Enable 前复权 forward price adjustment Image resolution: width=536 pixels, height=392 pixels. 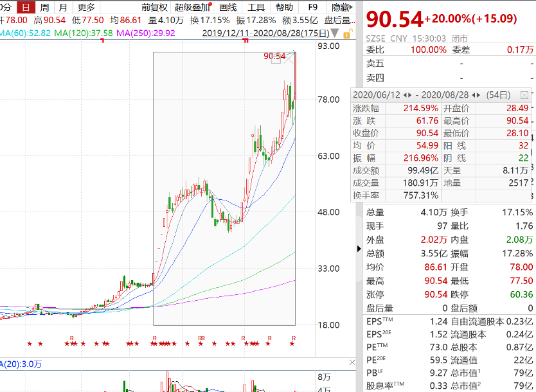point(156,8)
